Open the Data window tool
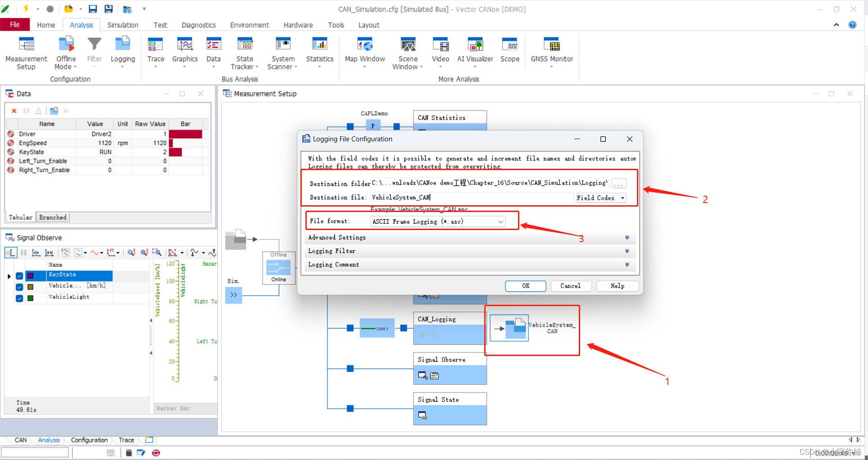 click(x=214, y=52)
